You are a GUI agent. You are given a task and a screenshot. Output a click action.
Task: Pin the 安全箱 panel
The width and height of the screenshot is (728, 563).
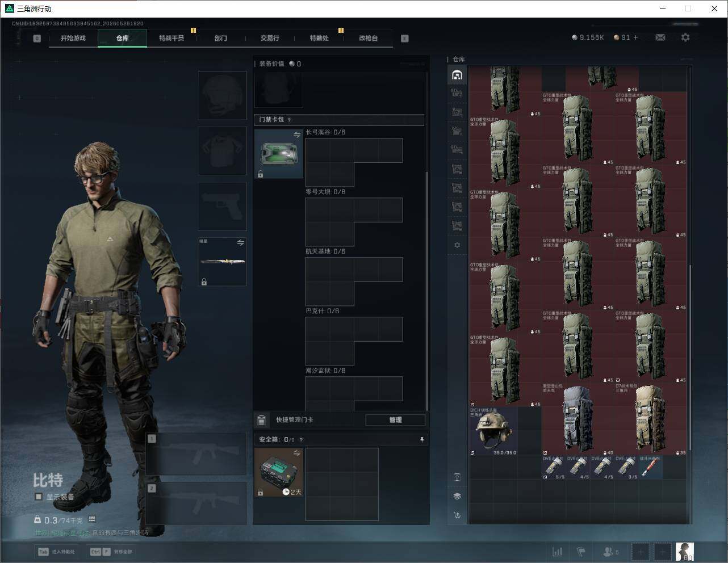pos(421,440)
